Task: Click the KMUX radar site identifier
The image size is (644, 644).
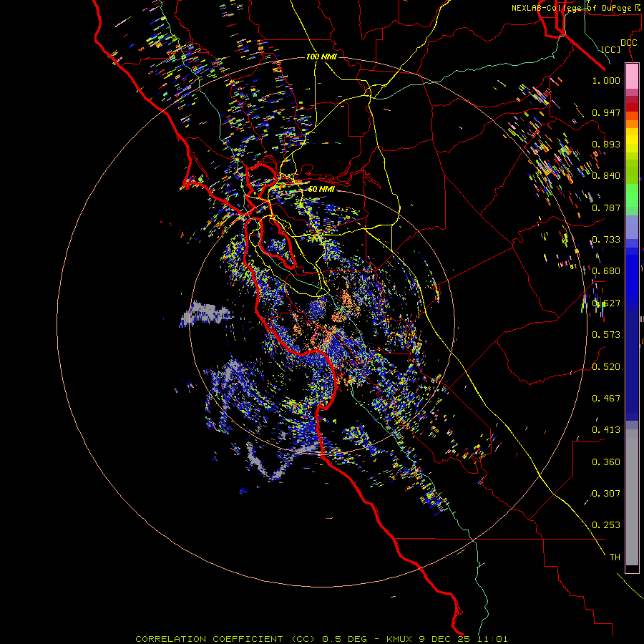Action: 401,639
